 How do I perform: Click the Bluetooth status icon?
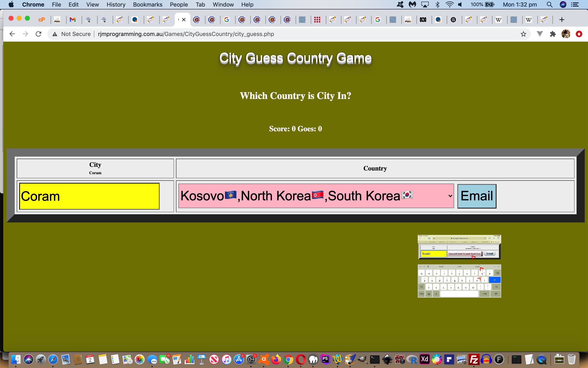click(437, 5)
